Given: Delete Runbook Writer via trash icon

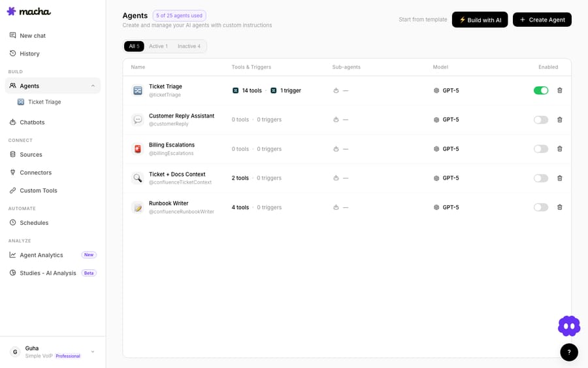Looking at the screenshot, I should click(x=559, y=207).
